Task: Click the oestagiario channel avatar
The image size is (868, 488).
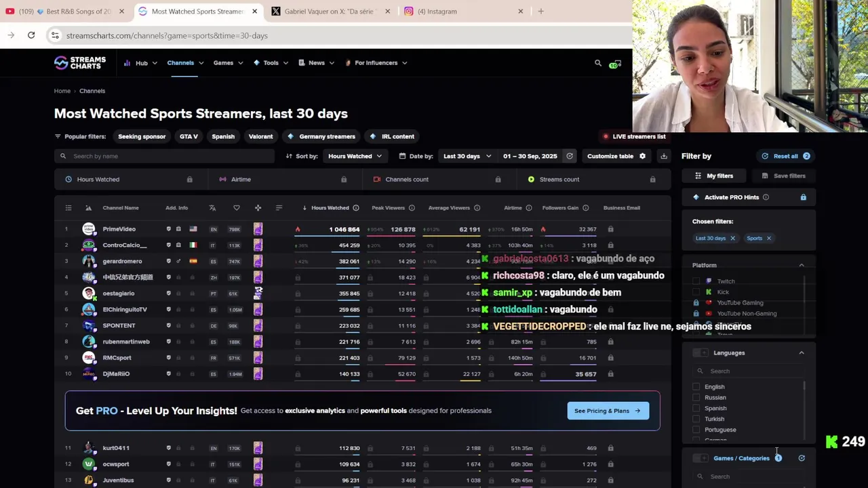Action: [x=89, y=293]
